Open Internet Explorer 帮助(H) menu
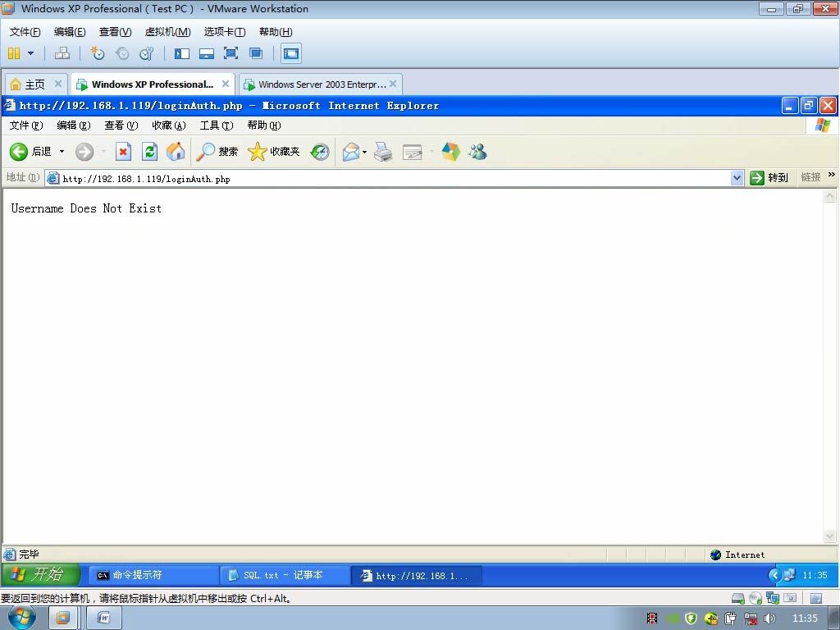The image size is (840, 630). click(264, 126)
